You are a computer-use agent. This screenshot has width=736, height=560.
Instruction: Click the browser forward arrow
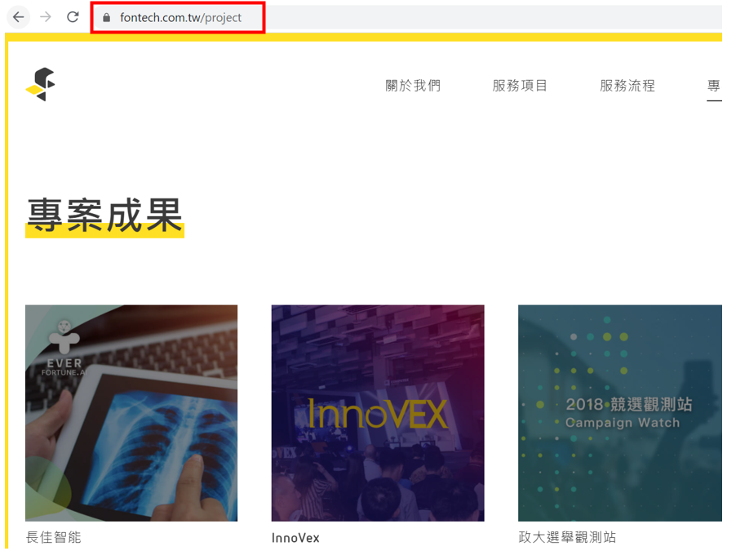tap(46, 17)
